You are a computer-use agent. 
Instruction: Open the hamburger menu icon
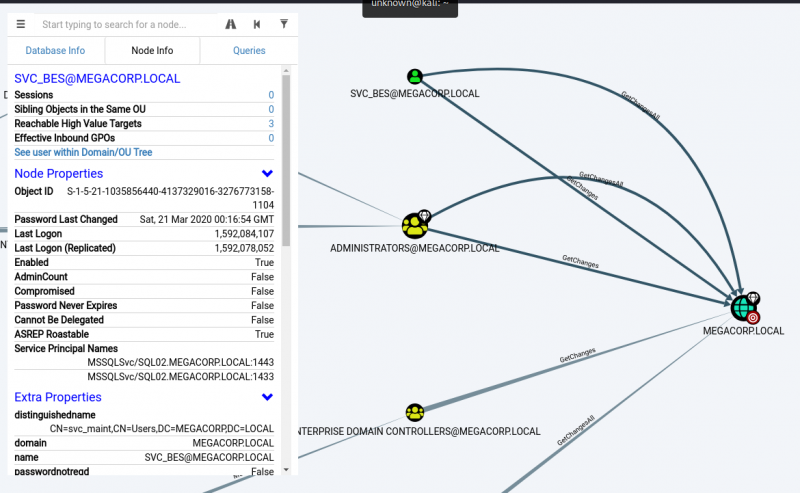point(21,24)
